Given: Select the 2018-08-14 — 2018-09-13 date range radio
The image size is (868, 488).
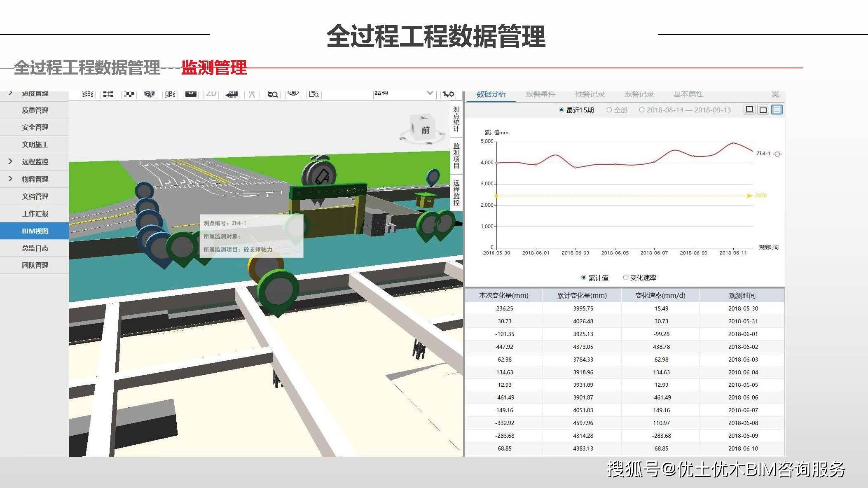Looking at the screenshot, I should (641, 110).
